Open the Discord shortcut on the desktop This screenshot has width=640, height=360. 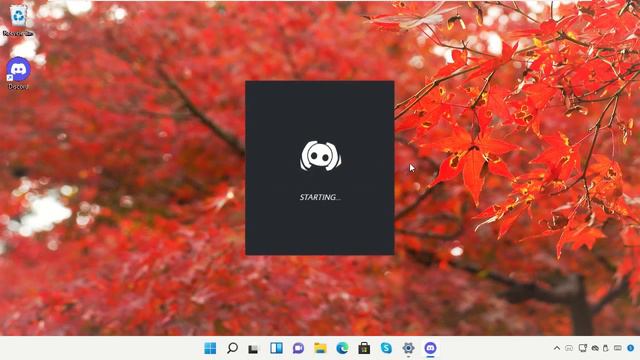point(18,73)
